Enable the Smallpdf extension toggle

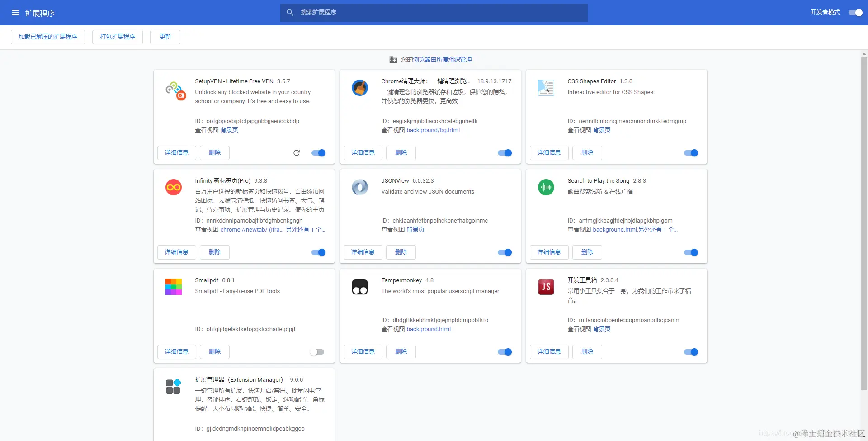coord(317,352)
